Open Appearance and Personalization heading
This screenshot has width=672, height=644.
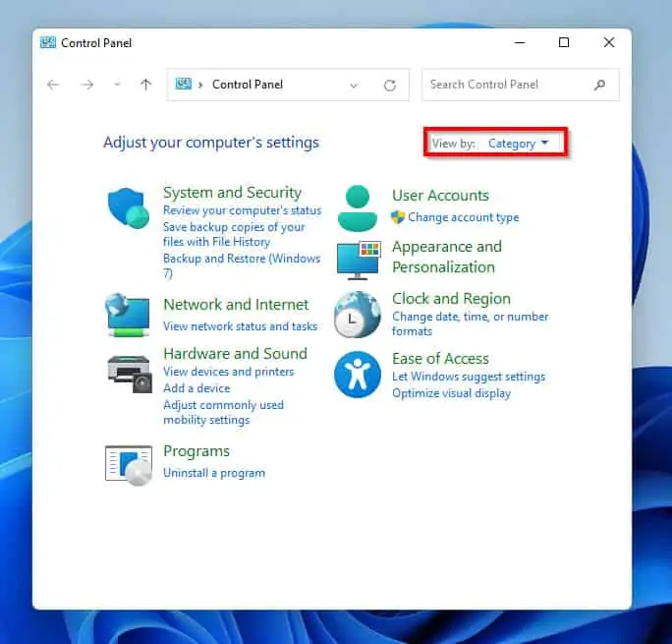[447, 257]
